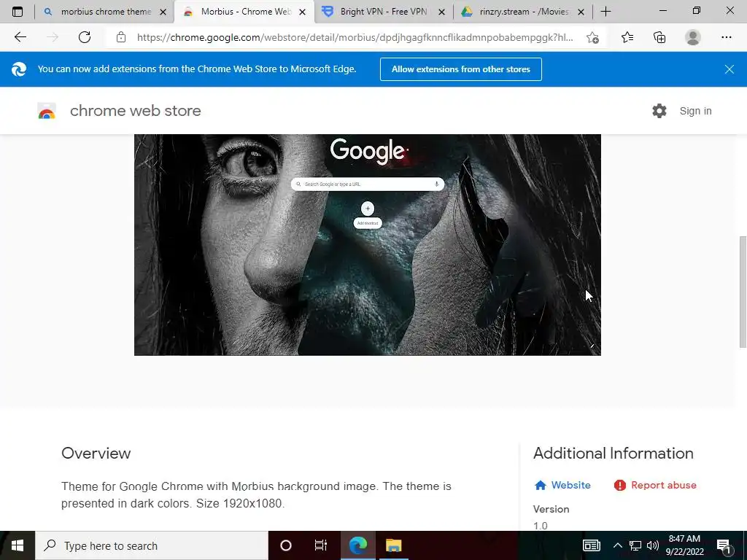Click the address bar URL
The width and height of the screenshot is (747, 560).
pos(355,37)
